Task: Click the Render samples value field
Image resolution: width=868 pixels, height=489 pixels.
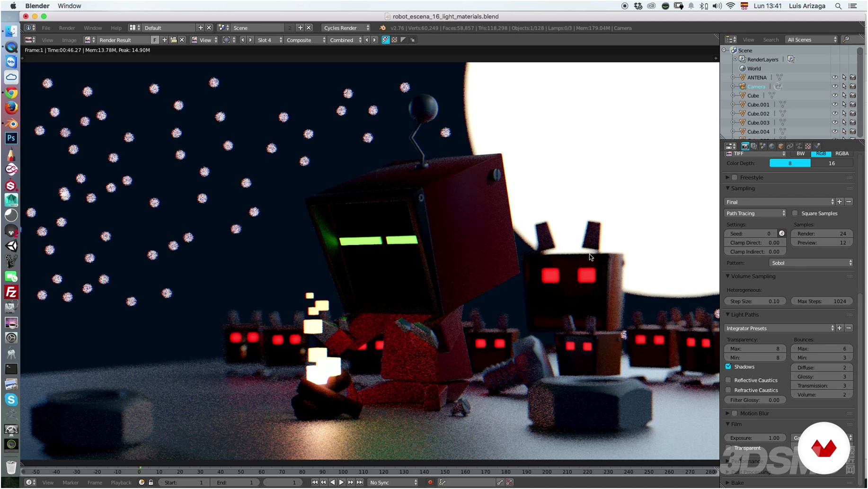Action: [x=822, y=233]
